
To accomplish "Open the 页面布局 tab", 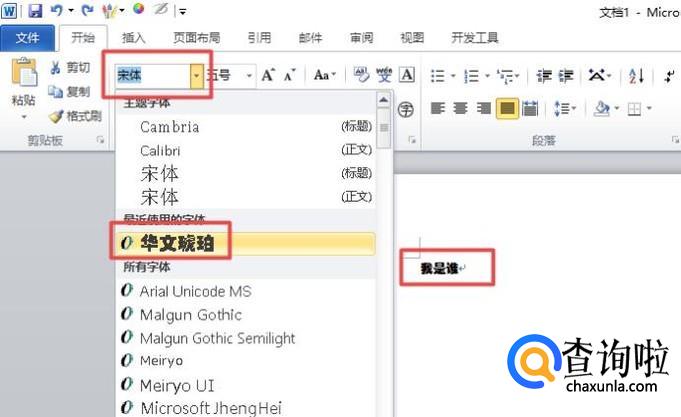I will pyautogui.click(x=197, y=38).
